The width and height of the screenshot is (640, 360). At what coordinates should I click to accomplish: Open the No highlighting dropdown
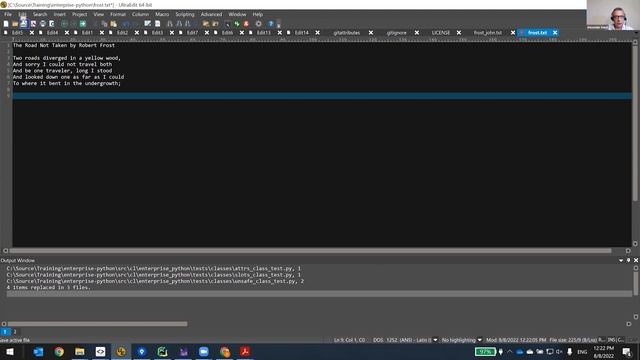(480, 340)
